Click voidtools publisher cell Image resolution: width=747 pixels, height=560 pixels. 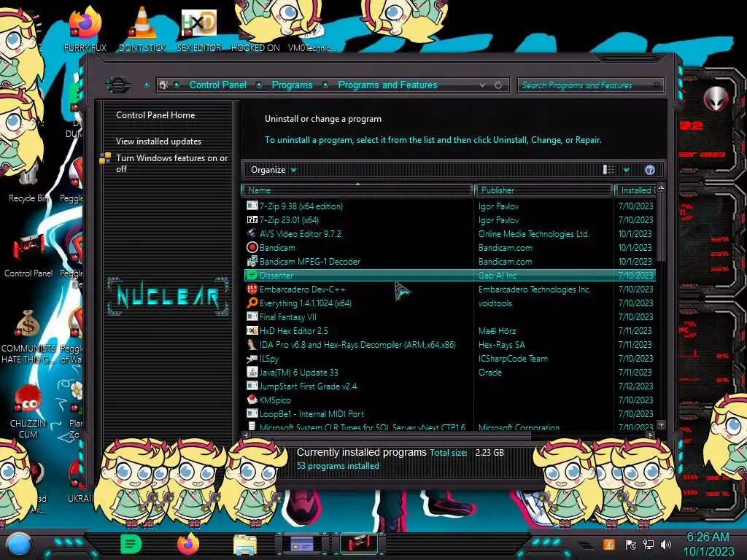coord(495,303)
